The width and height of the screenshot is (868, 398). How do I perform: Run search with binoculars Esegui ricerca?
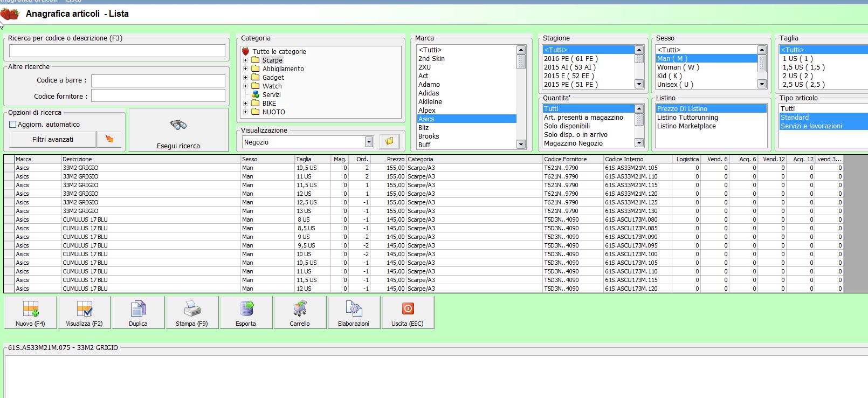point(178,130)
